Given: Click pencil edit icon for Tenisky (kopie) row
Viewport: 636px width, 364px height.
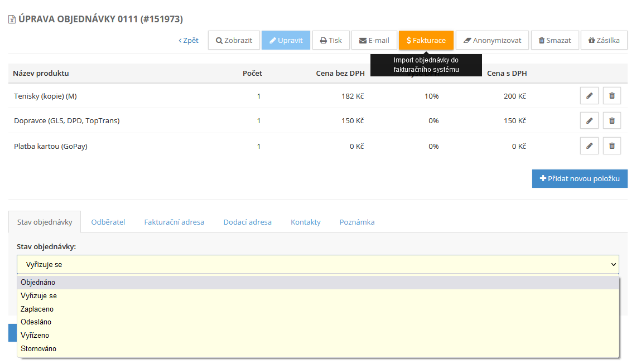Looking at the screenshot, I should pos(589,96).
